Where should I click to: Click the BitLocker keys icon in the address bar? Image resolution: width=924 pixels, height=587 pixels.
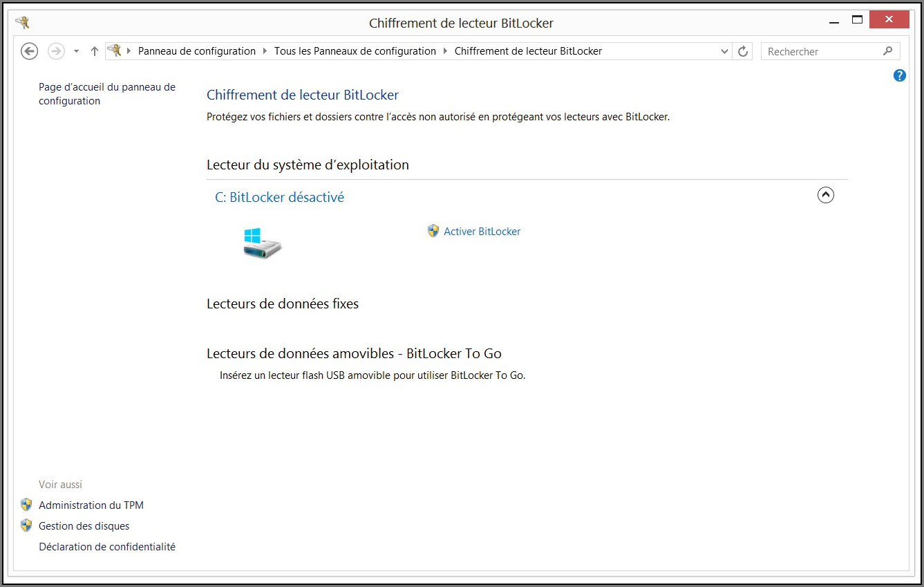[115, 50]
